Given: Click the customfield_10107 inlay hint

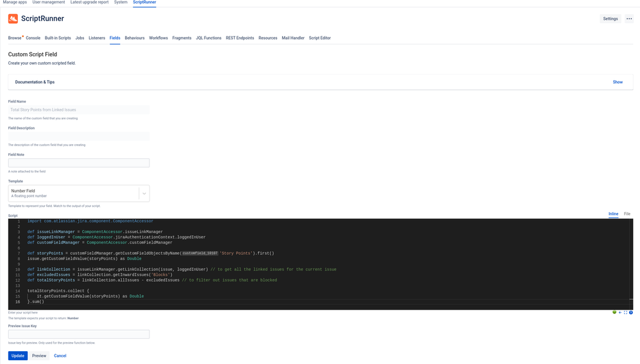Looking at the screenshot, I should 200,253.
